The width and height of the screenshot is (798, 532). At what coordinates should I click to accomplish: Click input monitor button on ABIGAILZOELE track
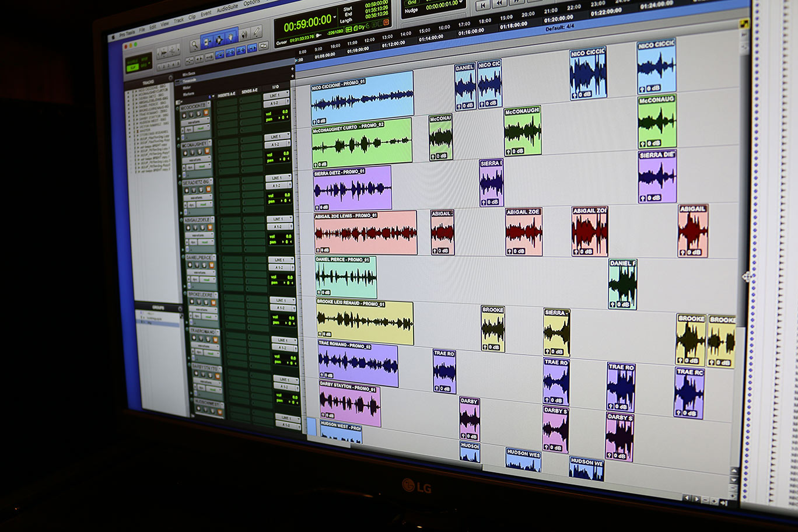click(x=195, y=228)
